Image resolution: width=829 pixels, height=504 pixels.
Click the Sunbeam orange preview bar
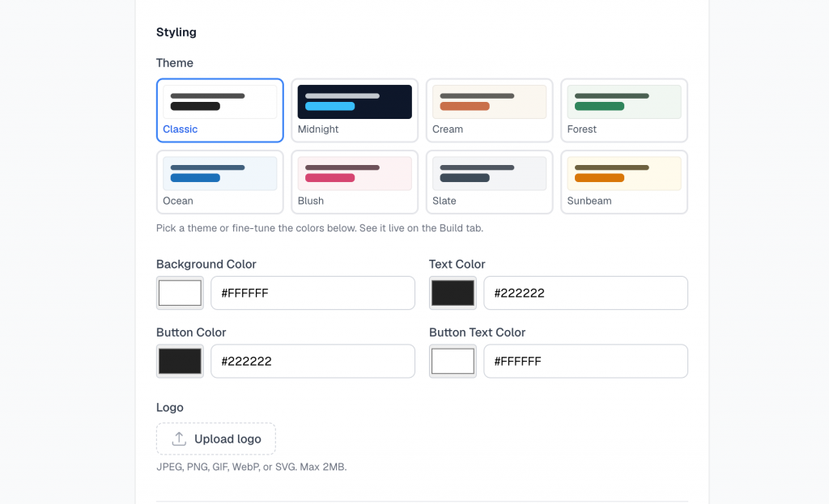click(600, 178)
